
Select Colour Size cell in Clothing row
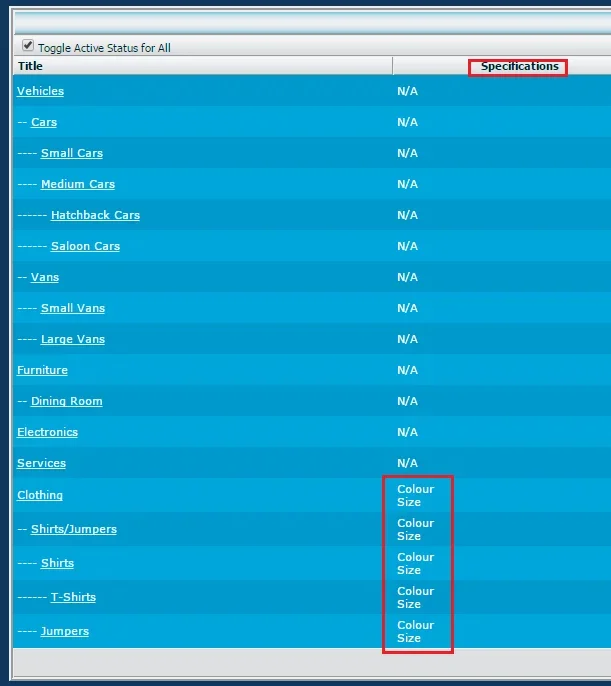coord(415,495)
